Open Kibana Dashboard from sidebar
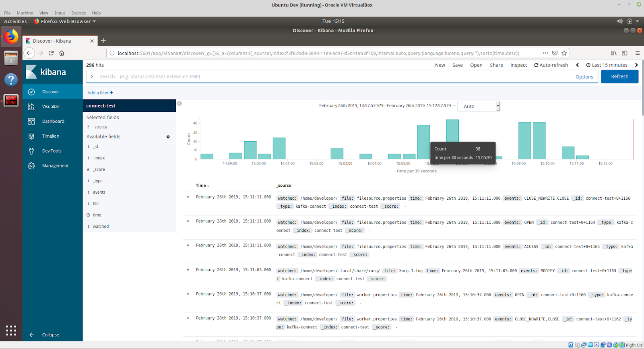The height and width of the screenshot is (349, 644). (53, 122)
